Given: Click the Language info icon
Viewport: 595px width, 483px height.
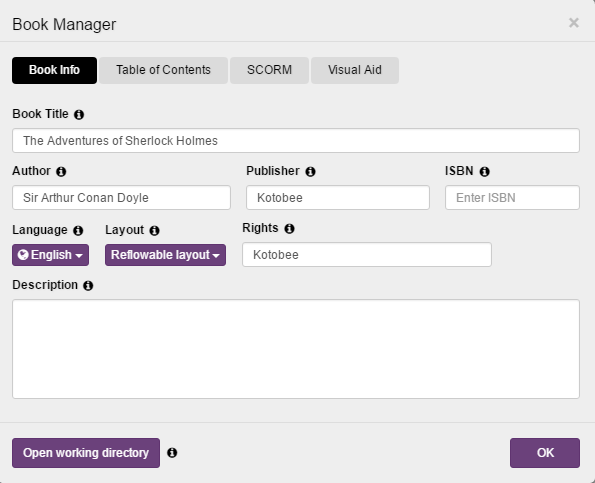Looking at the screenshot, I should point(78,230).
